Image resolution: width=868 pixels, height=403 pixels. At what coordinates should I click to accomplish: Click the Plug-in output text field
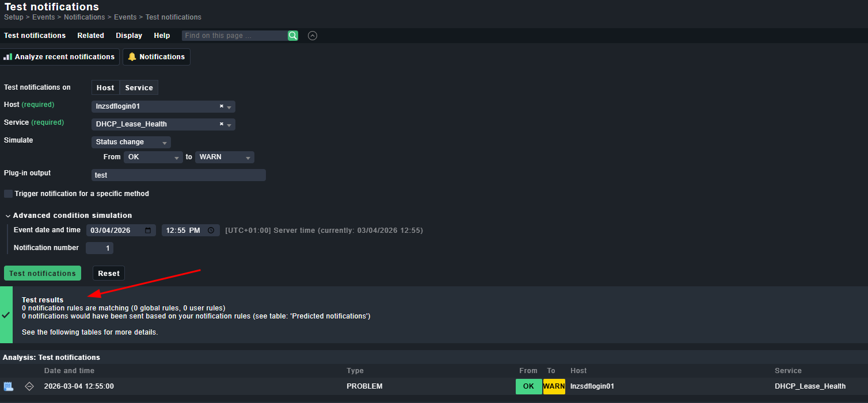click(178, 175)
